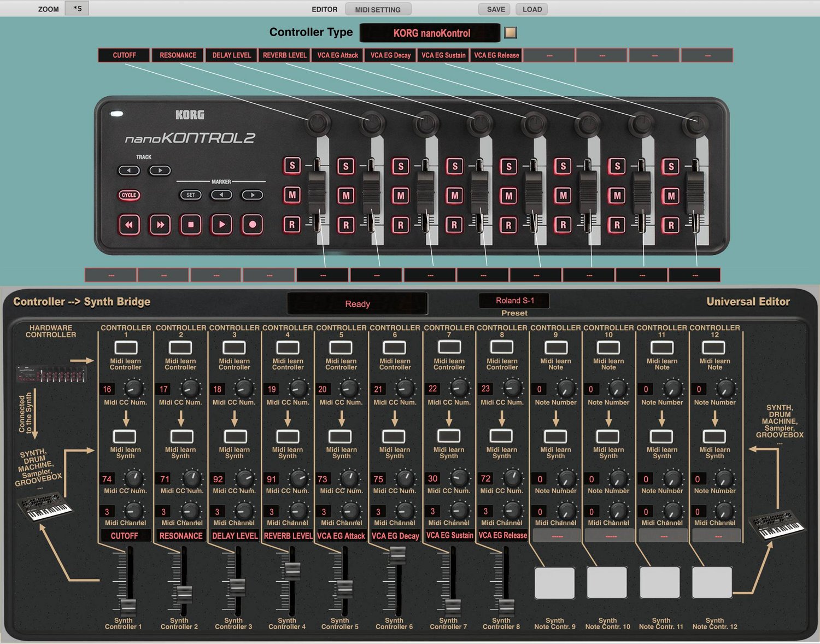The image size is (820, 644).
Task: Click the TRACK previous arrow button
Action: coord(129,171)
